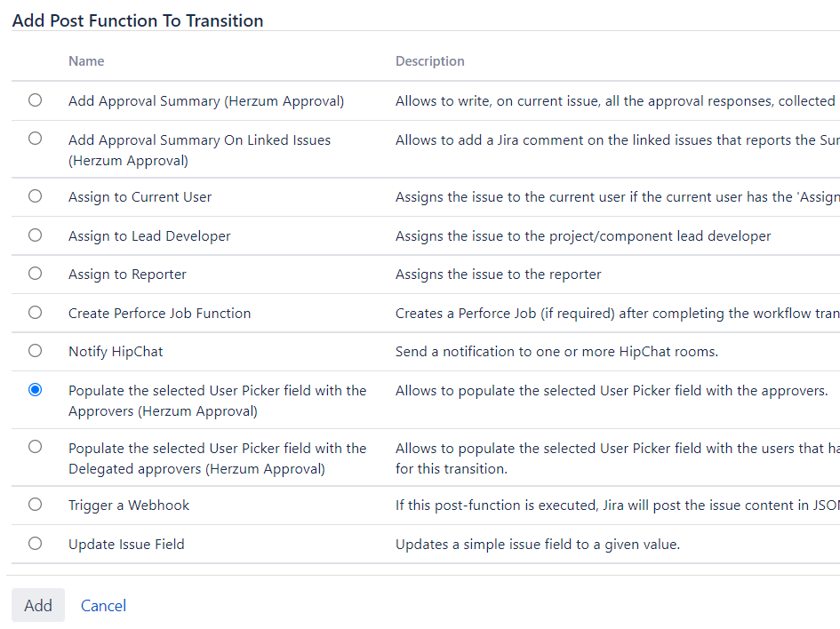This screenshot has height=629, width=840.
Task: Click the Name column header
Action: 86,61
